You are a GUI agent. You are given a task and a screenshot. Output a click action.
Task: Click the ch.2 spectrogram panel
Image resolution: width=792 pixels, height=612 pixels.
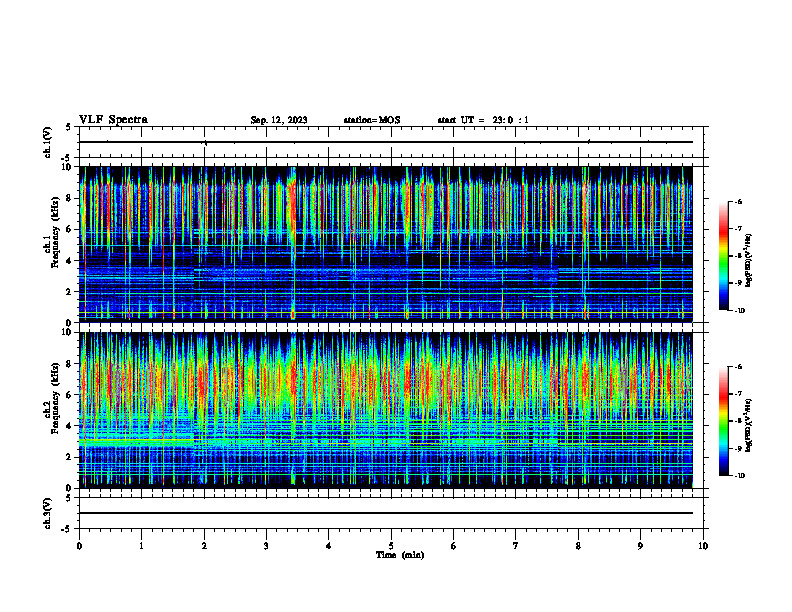point(386,410)
